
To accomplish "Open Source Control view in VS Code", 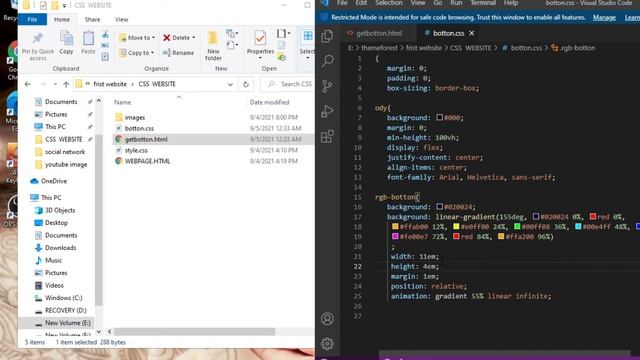I will (327, 86).
